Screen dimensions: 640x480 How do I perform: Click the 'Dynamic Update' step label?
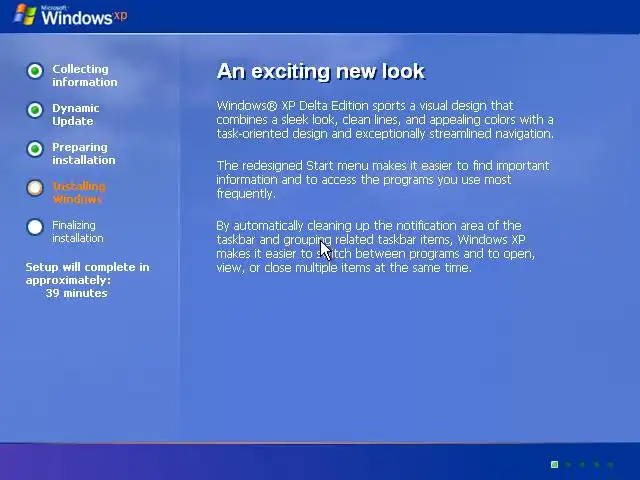76,115
